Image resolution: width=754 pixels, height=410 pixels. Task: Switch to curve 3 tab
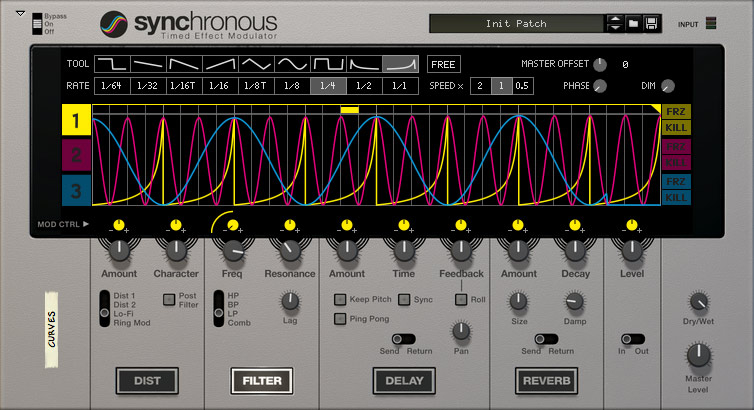(76, 189)
